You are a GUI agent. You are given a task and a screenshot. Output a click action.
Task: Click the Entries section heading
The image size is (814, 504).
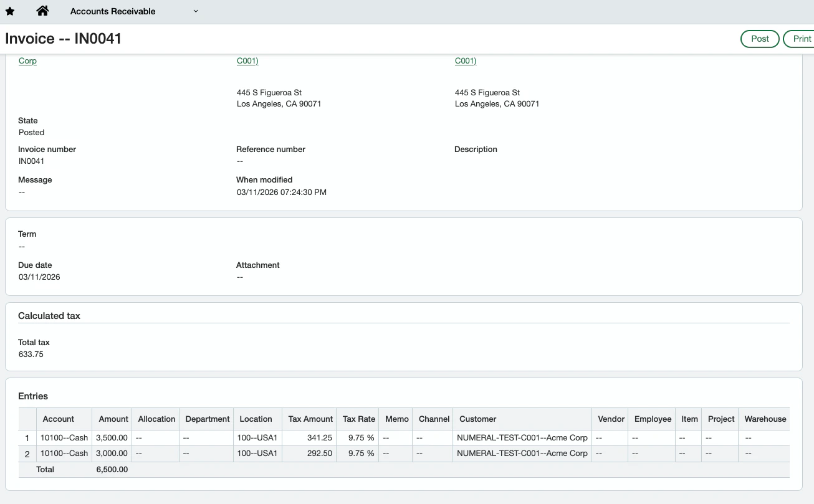tap(33, 396)
